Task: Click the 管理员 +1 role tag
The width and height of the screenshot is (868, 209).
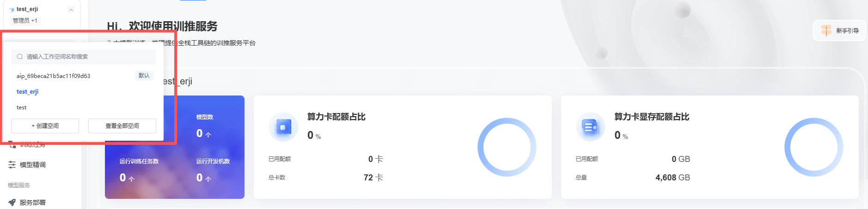Action: pos(25,21)
